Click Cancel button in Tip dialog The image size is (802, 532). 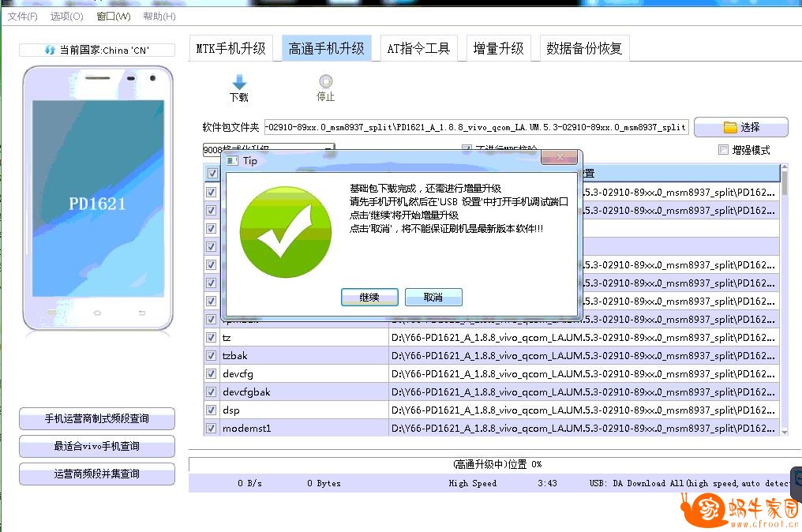point(433,298)
